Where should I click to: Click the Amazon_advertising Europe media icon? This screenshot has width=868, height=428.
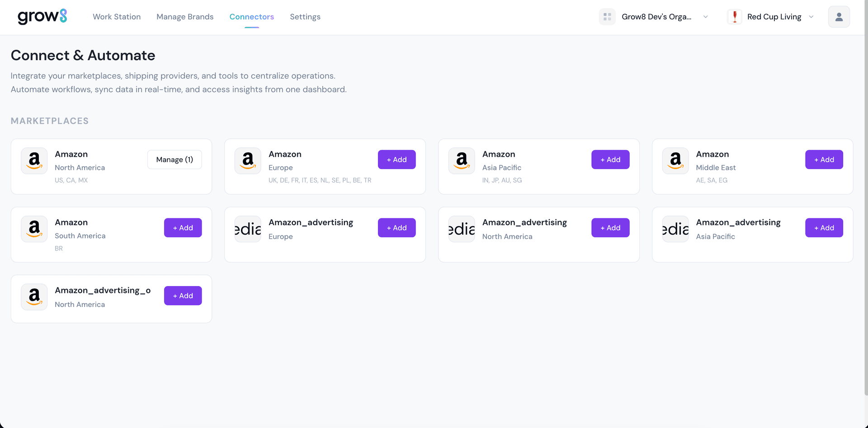point(248,229)
